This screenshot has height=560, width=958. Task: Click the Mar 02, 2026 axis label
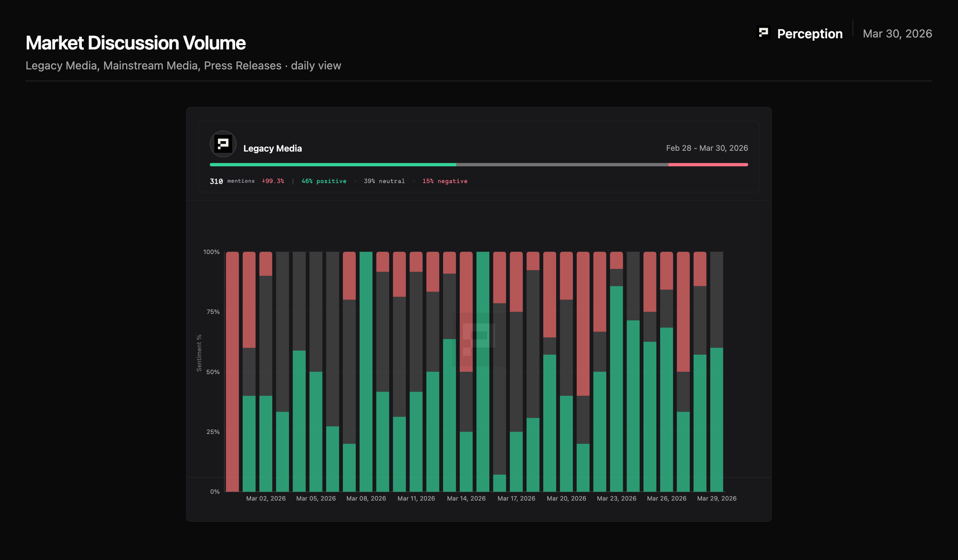pos(266,499)
